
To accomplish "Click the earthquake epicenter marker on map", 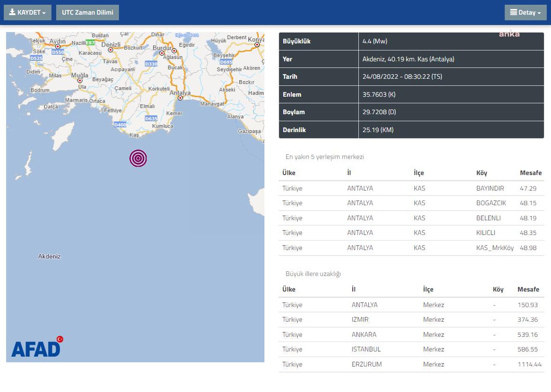I will [138, 158].
